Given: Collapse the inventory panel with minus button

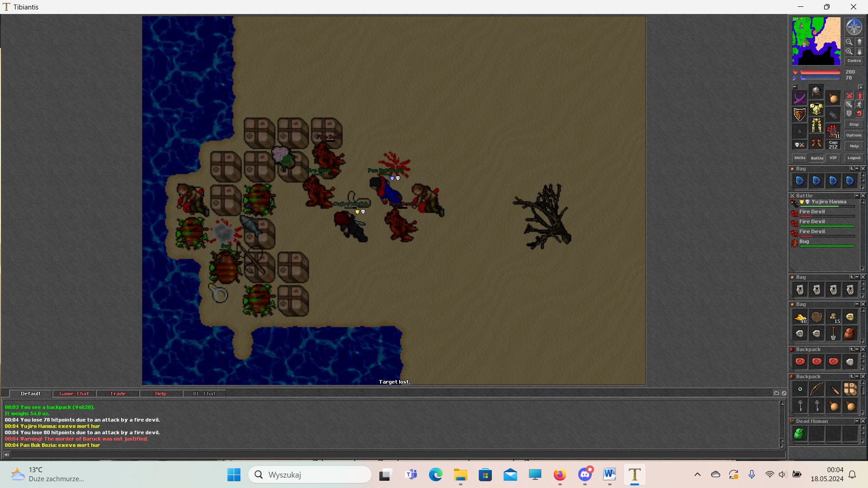Looking at the screenshot, I should (794, 87).
